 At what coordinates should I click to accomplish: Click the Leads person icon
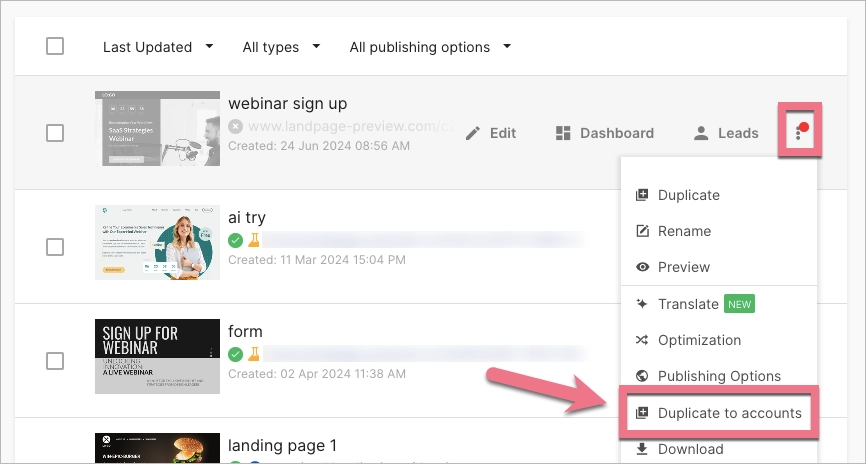(701, 133)
